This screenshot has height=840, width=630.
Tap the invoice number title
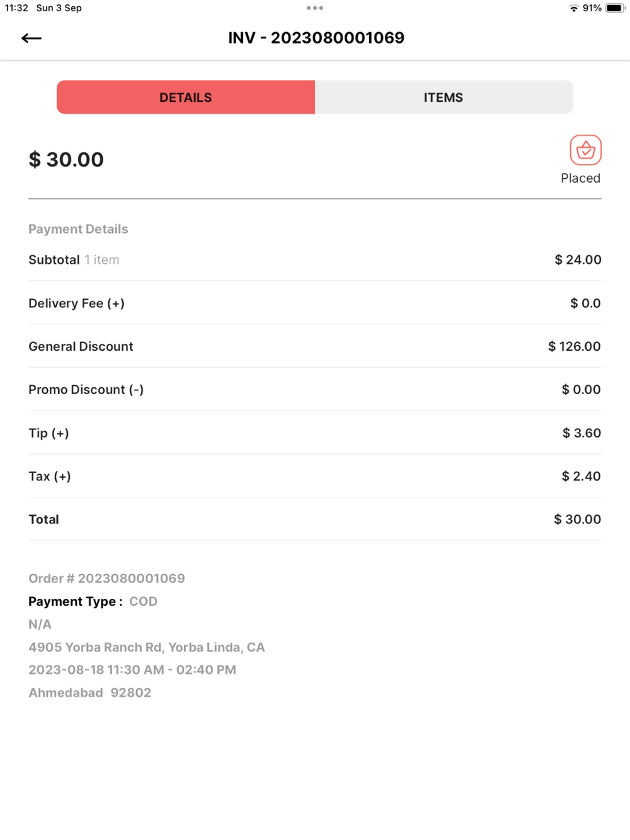[316, 38]
